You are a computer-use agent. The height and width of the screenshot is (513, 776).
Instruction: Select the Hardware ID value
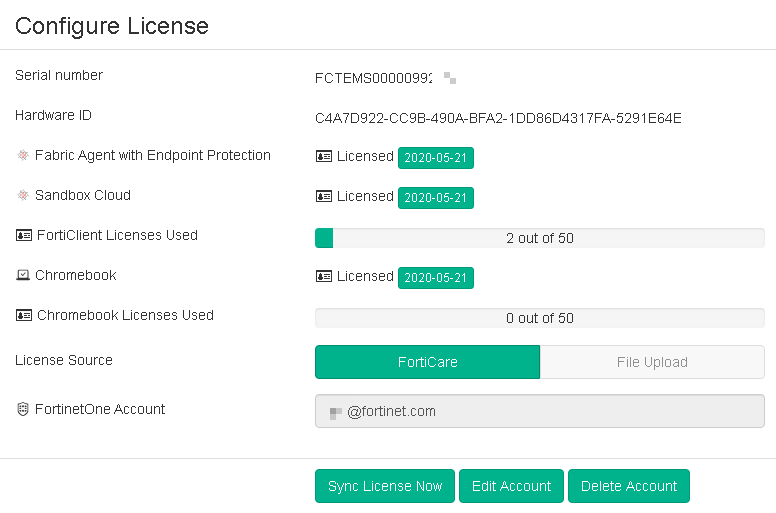[x=498, y=118]
